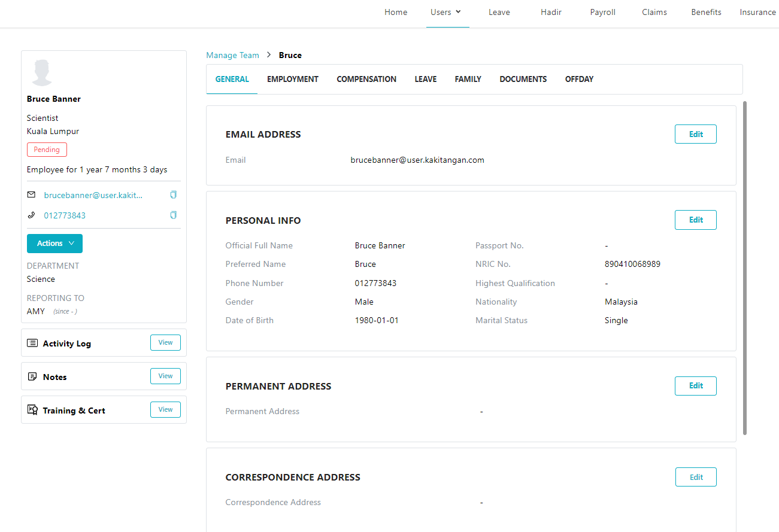Click the Notes sticky-note icon
The image size is (779, 532).
pos(32,376)
